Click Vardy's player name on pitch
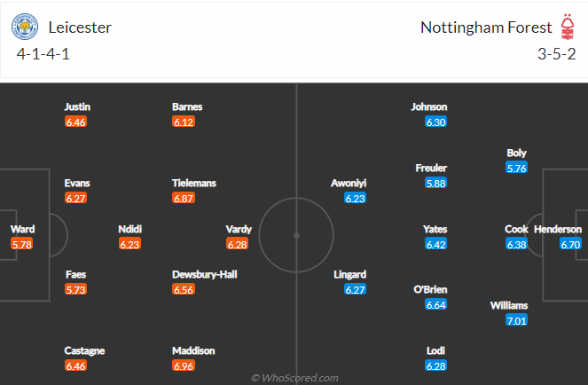The height and width of the screenshot is (385, 588). (x=239, y=229)
